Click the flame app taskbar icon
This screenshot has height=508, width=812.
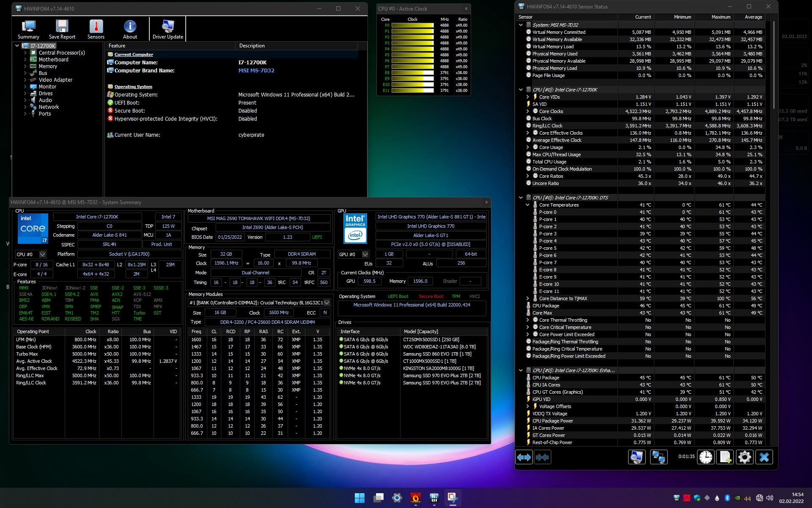coord(415,498)
